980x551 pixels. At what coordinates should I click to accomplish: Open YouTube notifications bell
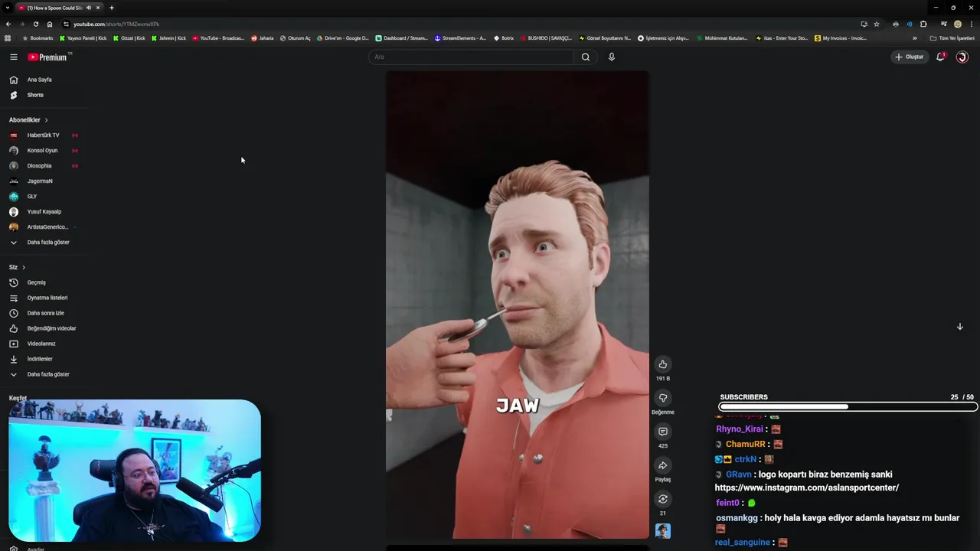[x=940, y=57]
